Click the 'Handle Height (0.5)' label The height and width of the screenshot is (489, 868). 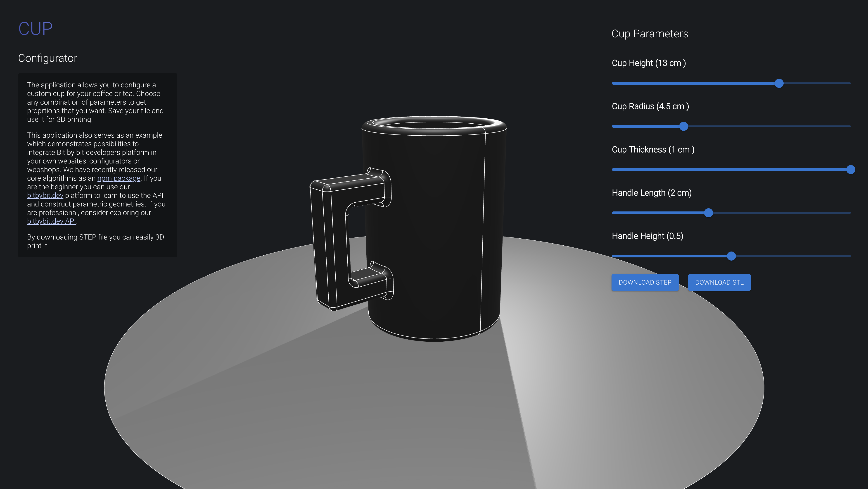coord(647,236)
